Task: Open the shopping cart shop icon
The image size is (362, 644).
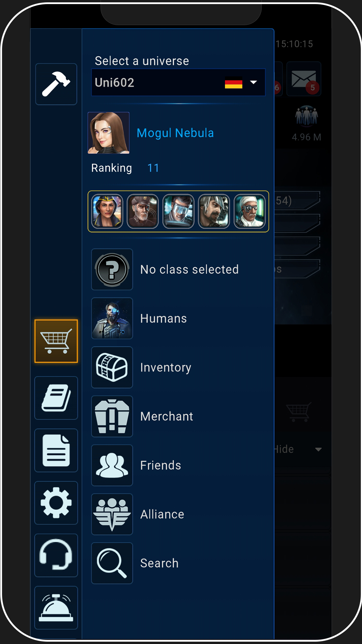Action: [56, 341]
